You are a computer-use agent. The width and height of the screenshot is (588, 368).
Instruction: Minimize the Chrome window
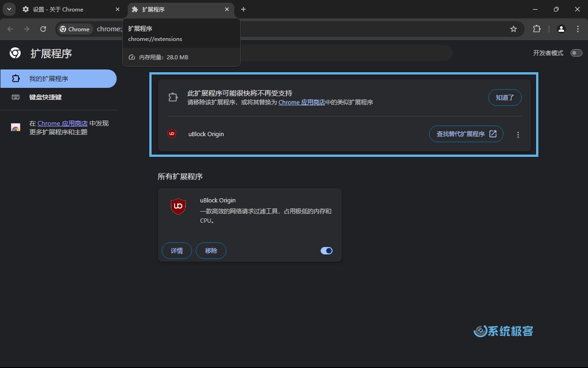tap(535, 9)
